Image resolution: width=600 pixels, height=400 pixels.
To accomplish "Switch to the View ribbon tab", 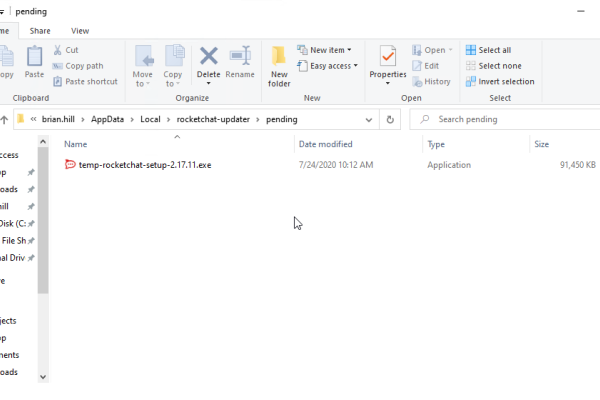I will pos(80,31).
